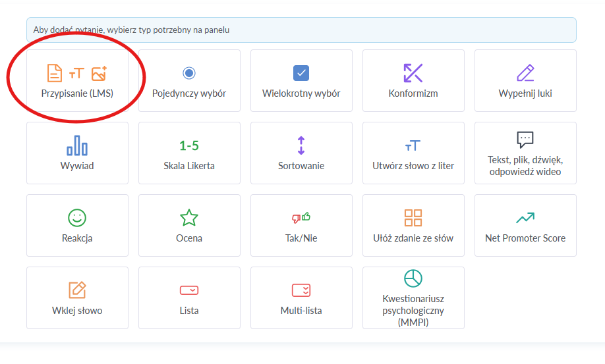Choose the Skala Likerta 1-5 icon

[189, 145]
